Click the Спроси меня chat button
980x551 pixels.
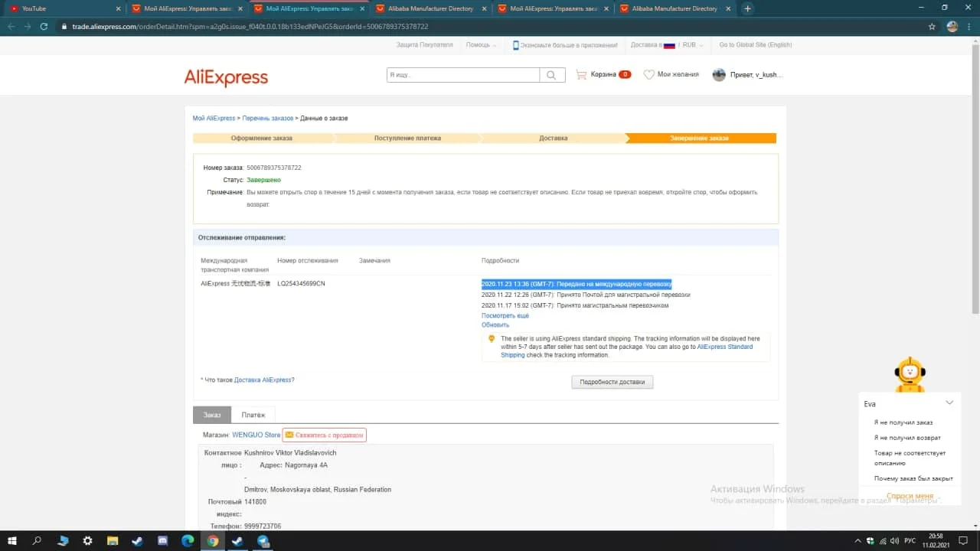point(910,496)
